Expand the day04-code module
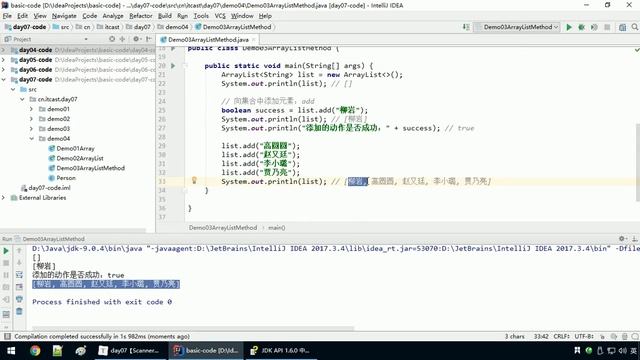Viewport: 640px width, 360px height. pos(3,50)
